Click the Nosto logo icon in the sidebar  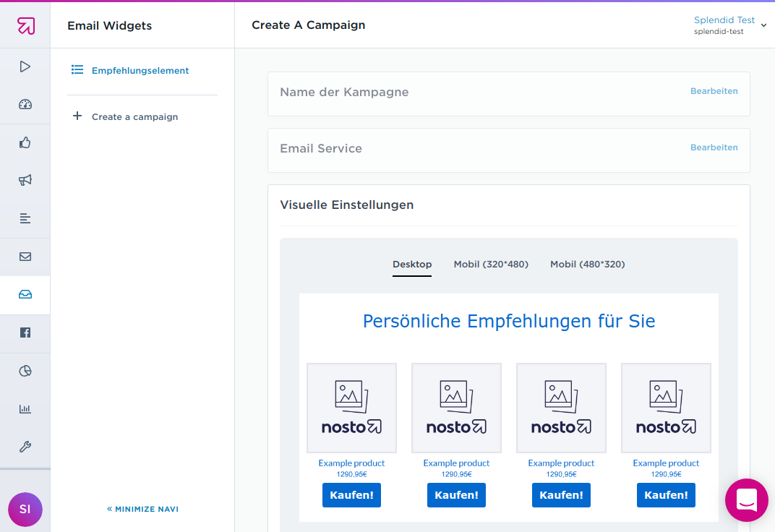[x=25, y=26]
